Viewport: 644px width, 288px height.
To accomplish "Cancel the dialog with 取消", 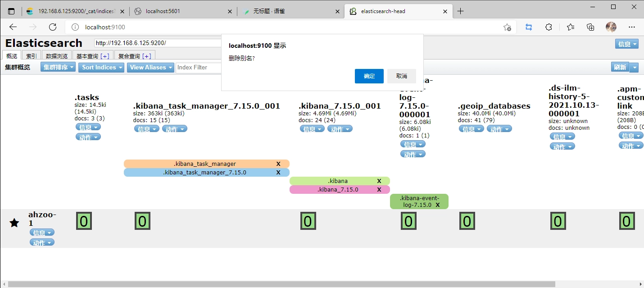I will pyautogui.click(x=401, y=76).
